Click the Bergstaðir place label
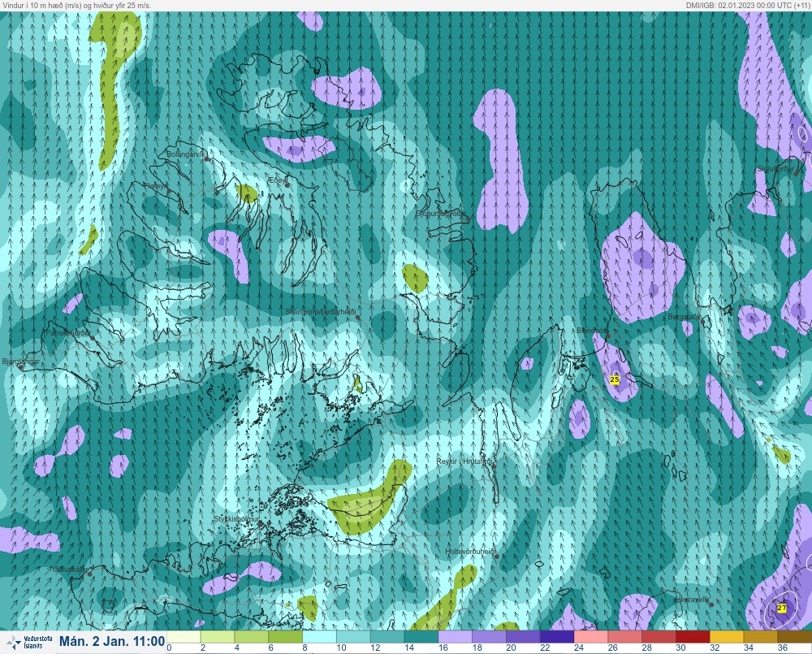Viewport: 812px width, 654px height. pos(684,316)
